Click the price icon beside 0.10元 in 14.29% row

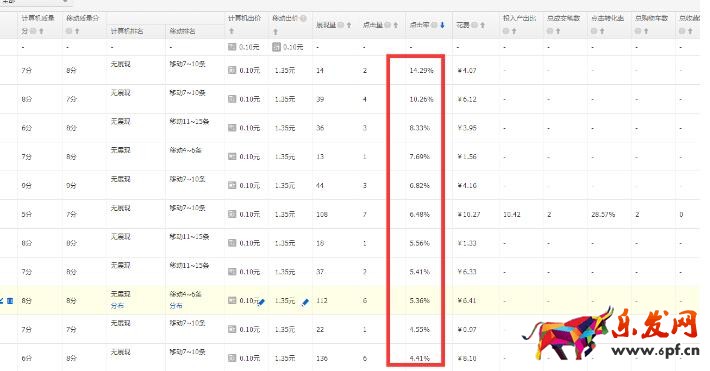[232, 70]
